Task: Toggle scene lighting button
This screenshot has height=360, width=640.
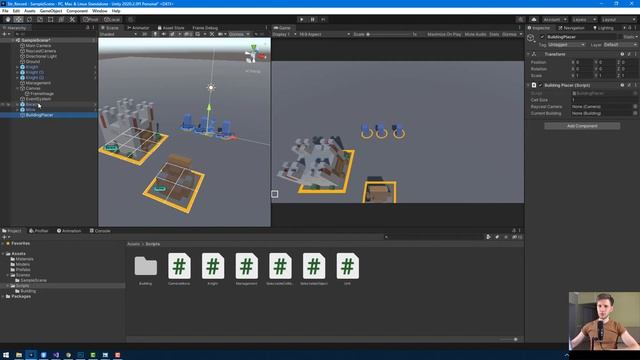Action: point(155,34)
